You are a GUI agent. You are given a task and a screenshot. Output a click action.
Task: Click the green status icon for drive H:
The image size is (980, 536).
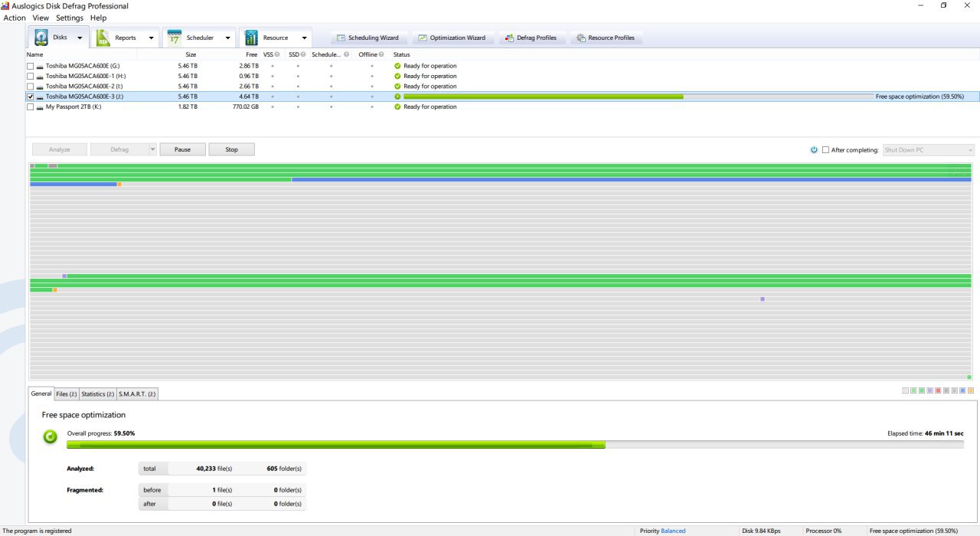coord(397,76)
